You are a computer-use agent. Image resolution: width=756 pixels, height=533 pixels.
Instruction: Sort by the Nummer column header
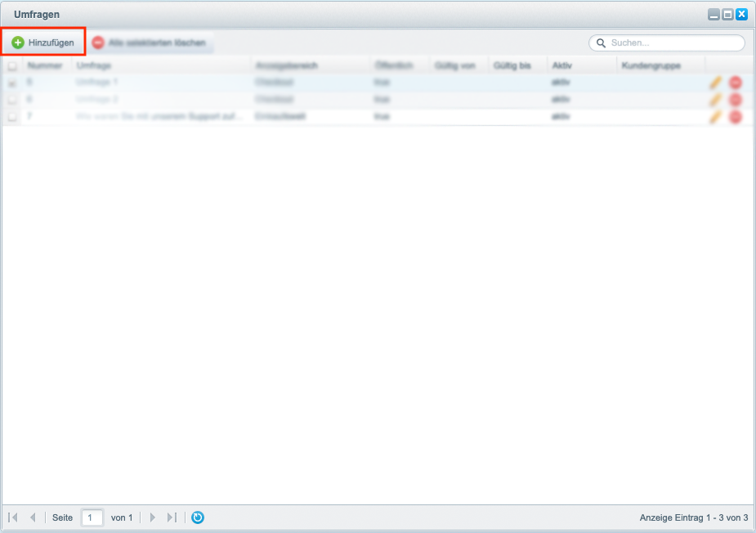pyautogui.click(x=45, y=65)
